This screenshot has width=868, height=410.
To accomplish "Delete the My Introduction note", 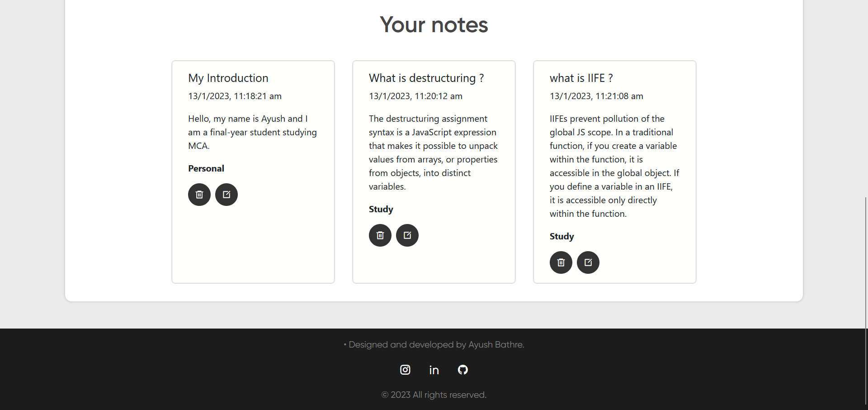I will [199, 194].
